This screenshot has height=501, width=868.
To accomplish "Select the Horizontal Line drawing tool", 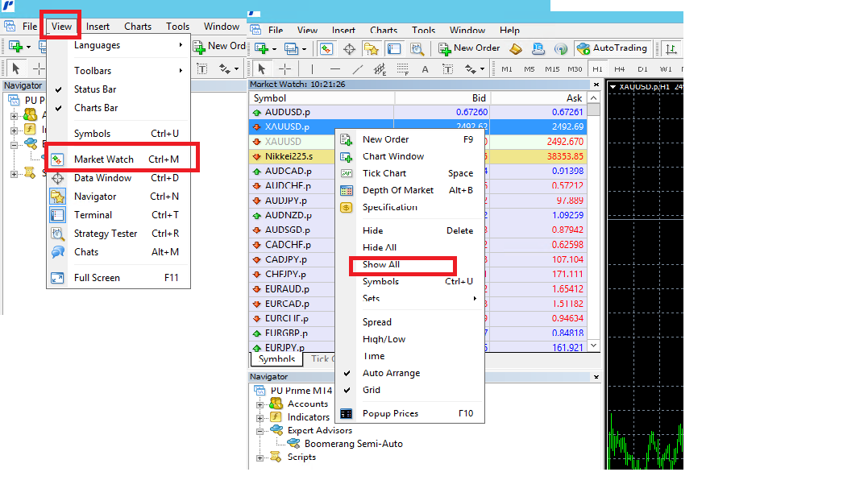I will point(334,69).
